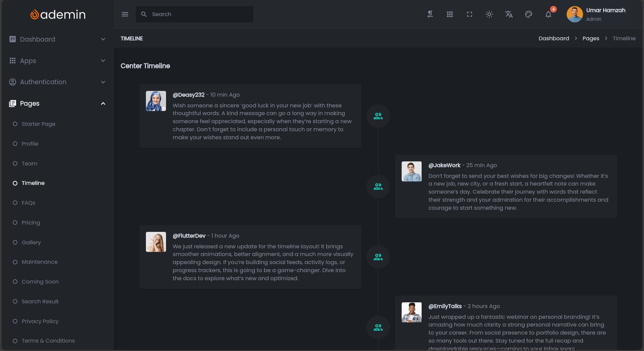Toggle the RTL text direction icon
Screen dimensions: 644x351
pos(430,14)
